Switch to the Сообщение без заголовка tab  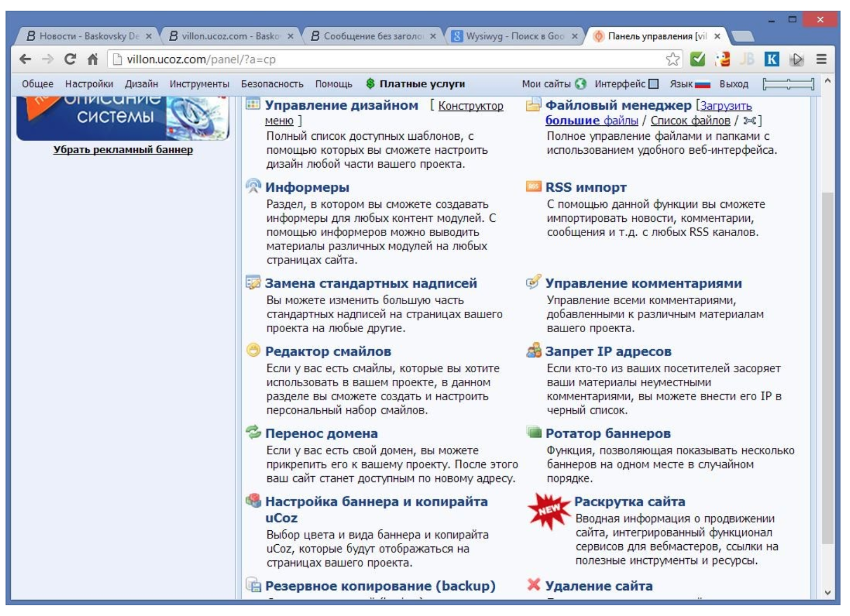point(374,36)
